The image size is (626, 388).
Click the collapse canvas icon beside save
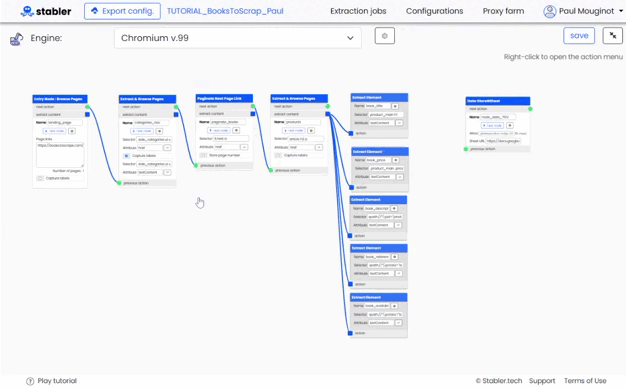(x=612, y=36)
